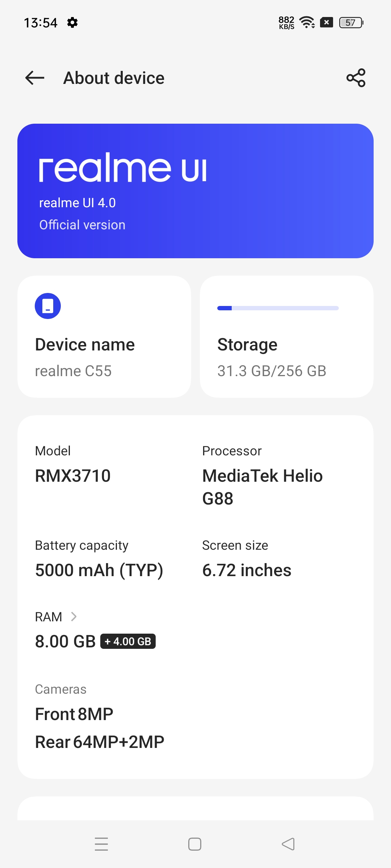391x868 pixels.
Task: Tap the MediaTek Helio G88 processor text
Action: (262, 487)
